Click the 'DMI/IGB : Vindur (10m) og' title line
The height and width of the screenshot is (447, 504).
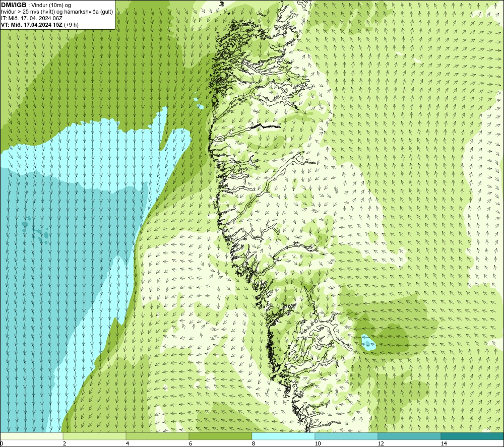coord(36,5)
